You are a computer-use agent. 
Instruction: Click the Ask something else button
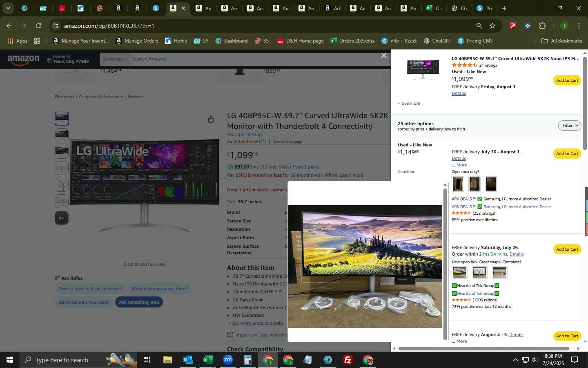[x=139, y=303]
